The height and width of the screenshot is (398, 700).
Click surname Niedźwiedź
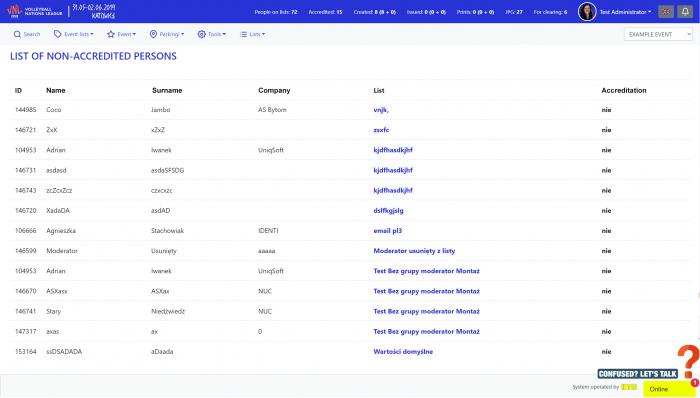pyautogui.click(x=168, y=311)
